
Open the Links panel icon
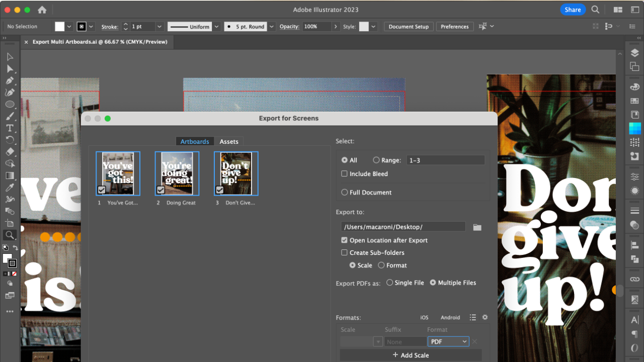634,279
